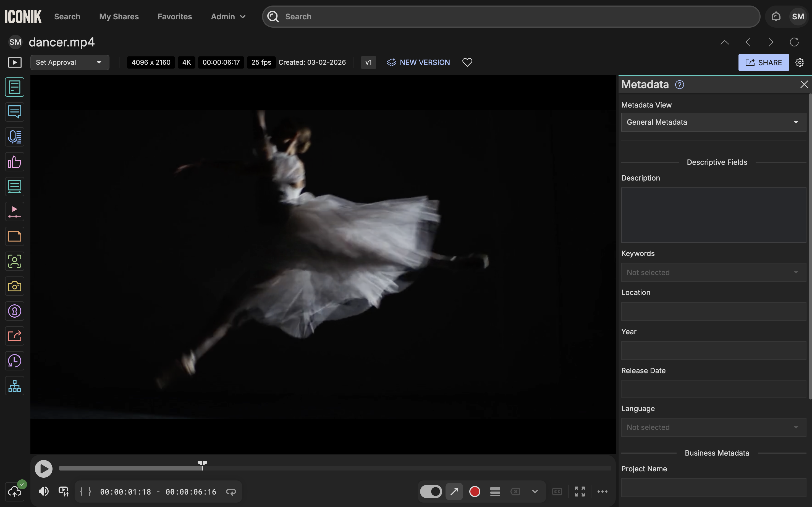Image resolution: width=812 pixels, height=507 pixels.
Task: Open the face recognition panel icon
Action: point(14,261)
